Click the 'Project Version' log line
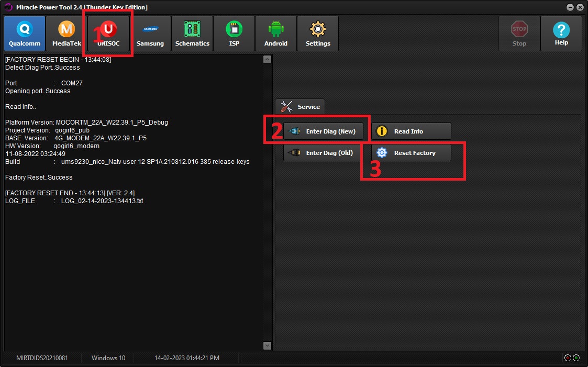 (47, 130)
